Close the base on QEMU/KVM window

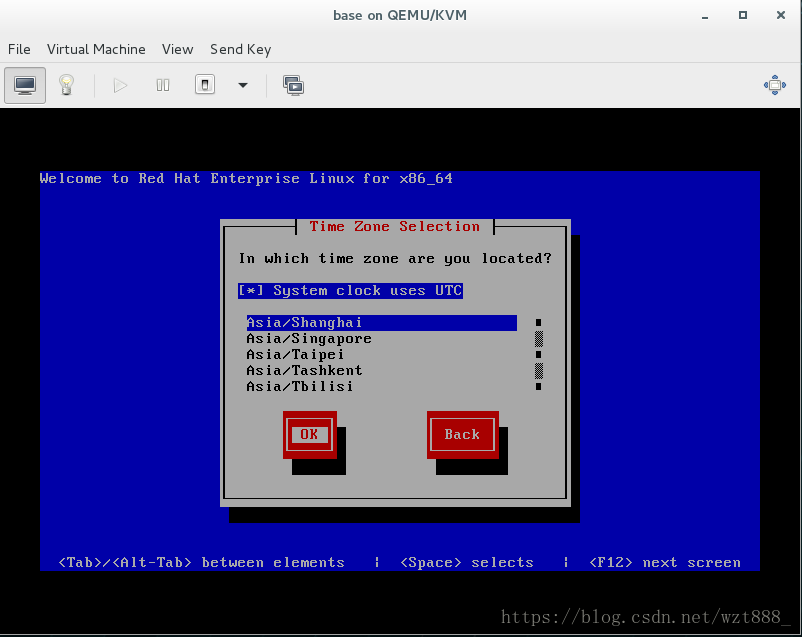coord(781,15)
